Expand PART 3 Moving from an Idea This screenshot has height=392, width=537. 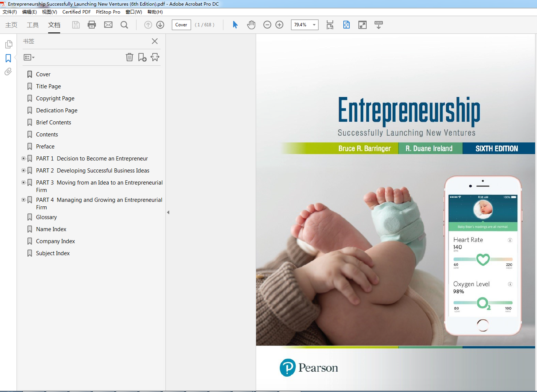click(24, 183)
